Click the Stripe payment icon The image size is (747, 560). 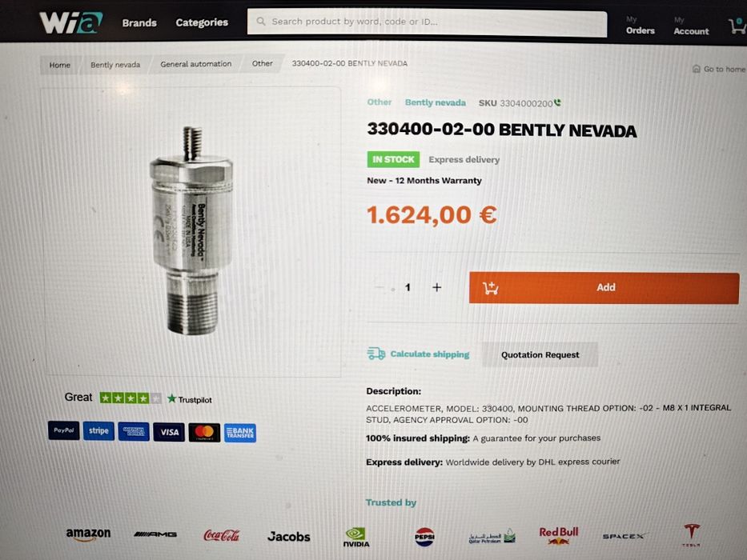coord(98,431)
